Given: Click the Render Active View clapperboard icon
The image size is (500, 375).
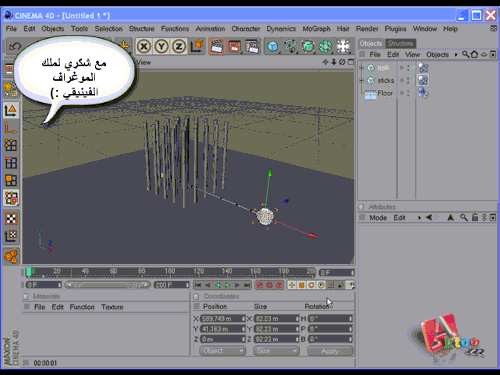Looking at the screenshot, I should pos(217,46).
